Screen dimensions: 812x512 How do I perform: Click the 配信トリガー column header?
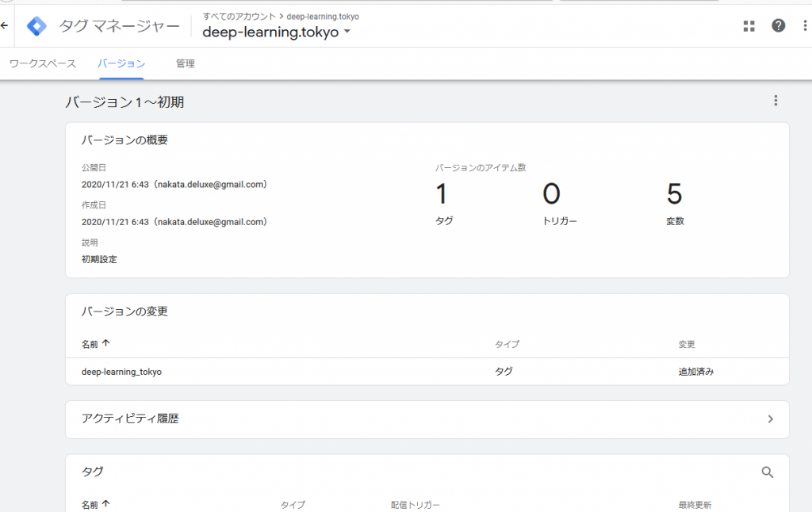click(x=416, y=505)
